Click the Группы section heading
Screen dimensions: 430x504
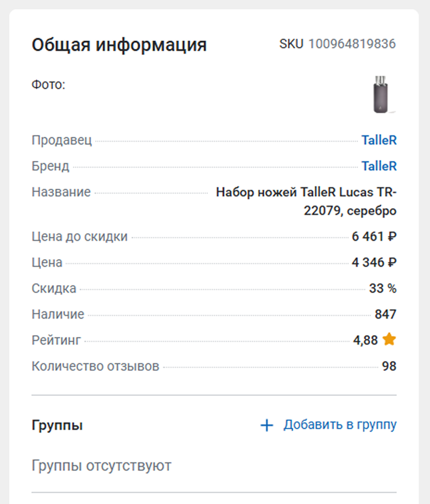57,425
